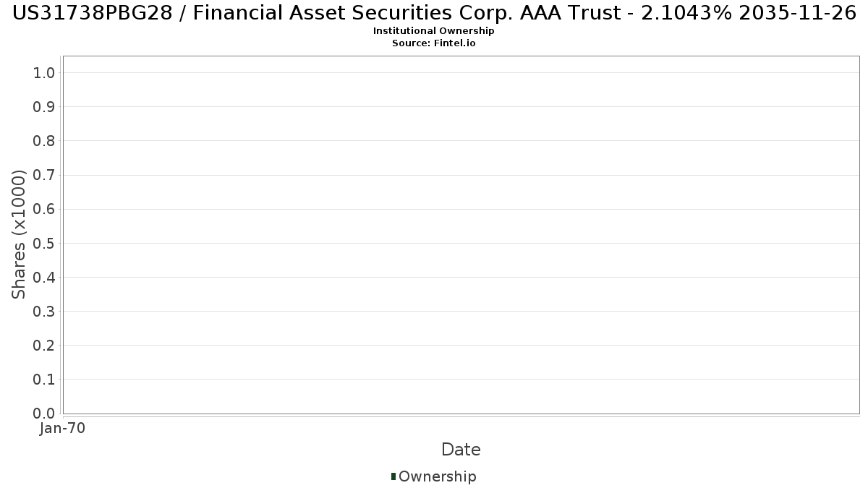Click the 0.6 y-axis label
This screenshot has height=488, width=868.
[44, 209]
